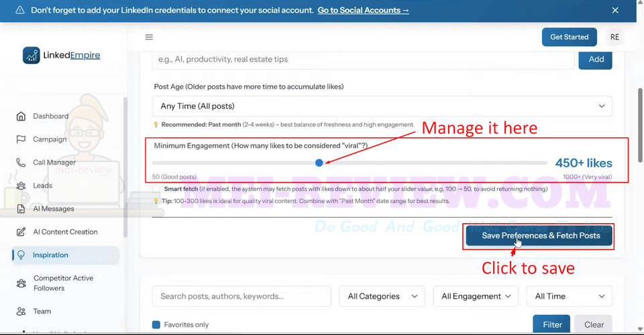Click the LinkedEmpire logo icon
This screenshot has width=644, height=335.
click(x=32, y=56)
